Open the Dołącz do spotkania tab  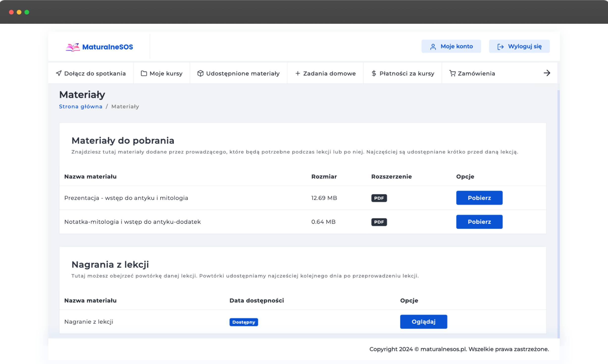pyautogui.click(x=91, y=73)
